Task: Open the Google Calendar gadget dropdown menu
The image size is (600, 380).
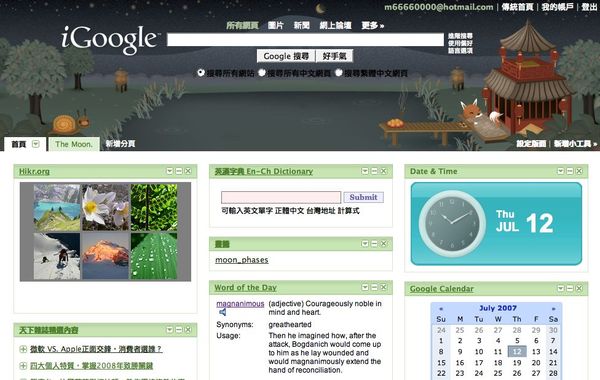Action: click(x=561, y=288)
